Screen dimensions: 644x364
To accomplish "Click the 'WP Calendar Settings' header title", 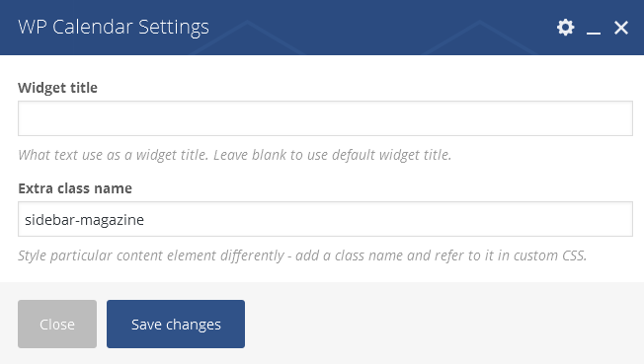I will tap(114, 27).
